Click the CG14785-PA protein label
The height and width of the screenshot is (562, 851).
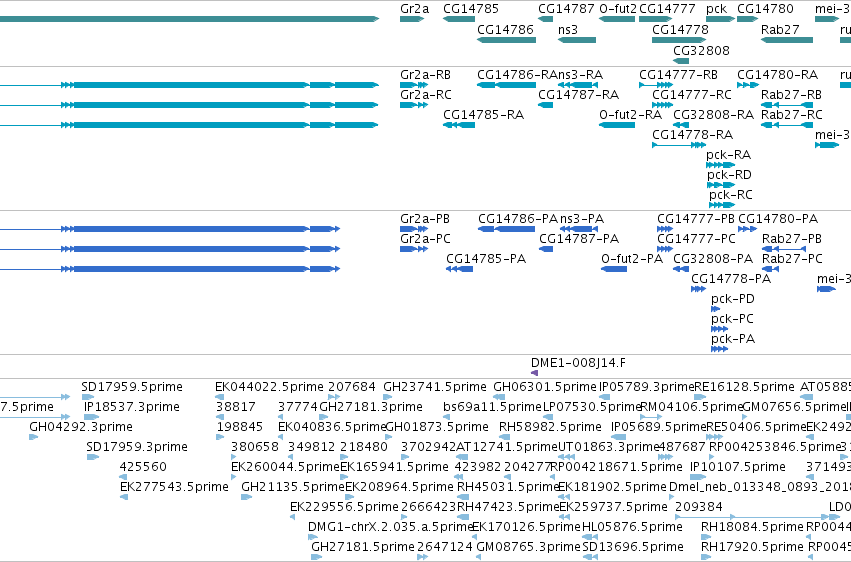point(486,259)
